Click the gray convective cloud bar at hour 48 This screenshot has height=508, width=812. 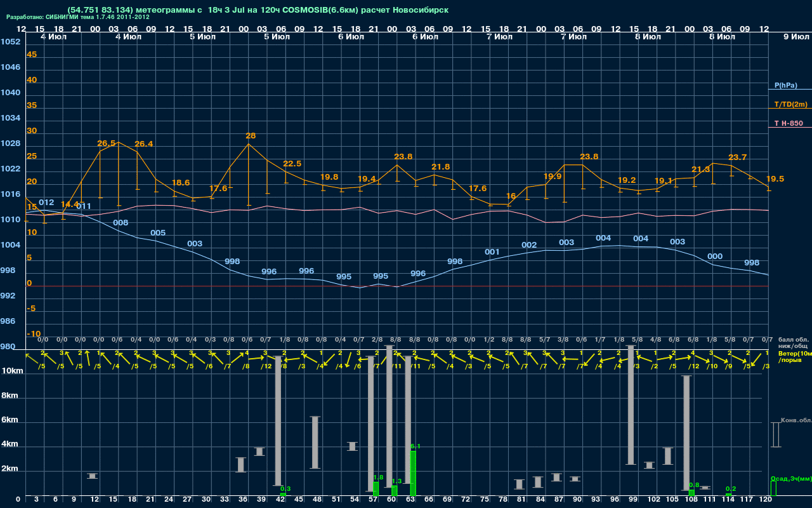tap(315, 443)
